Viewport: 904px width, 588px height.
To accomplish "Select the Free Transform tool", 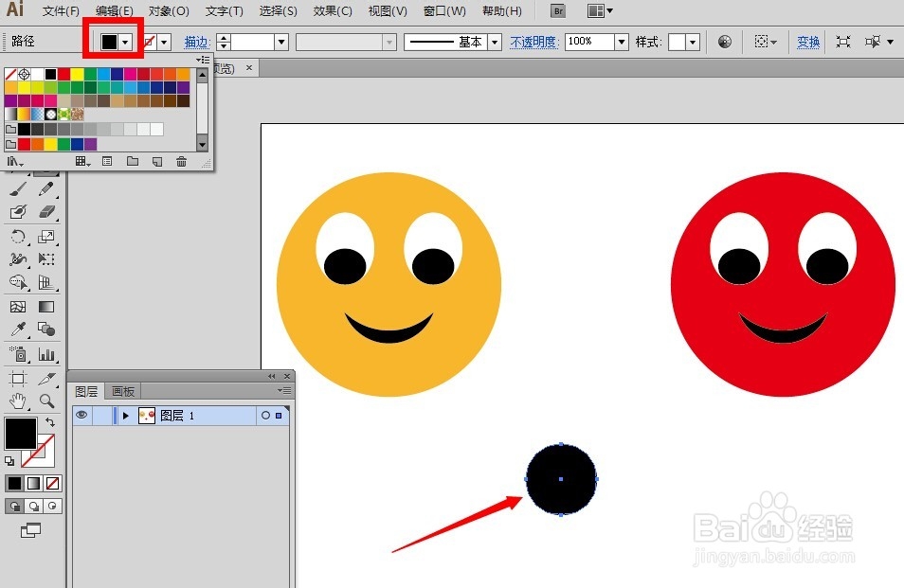I will 46,259.
